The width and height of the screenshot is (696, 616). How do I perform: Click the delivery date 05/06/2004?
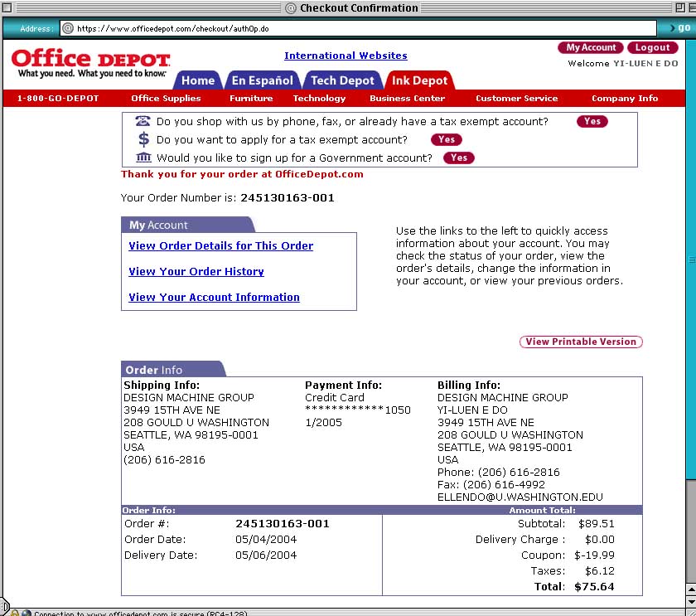[x=266, y=555]
